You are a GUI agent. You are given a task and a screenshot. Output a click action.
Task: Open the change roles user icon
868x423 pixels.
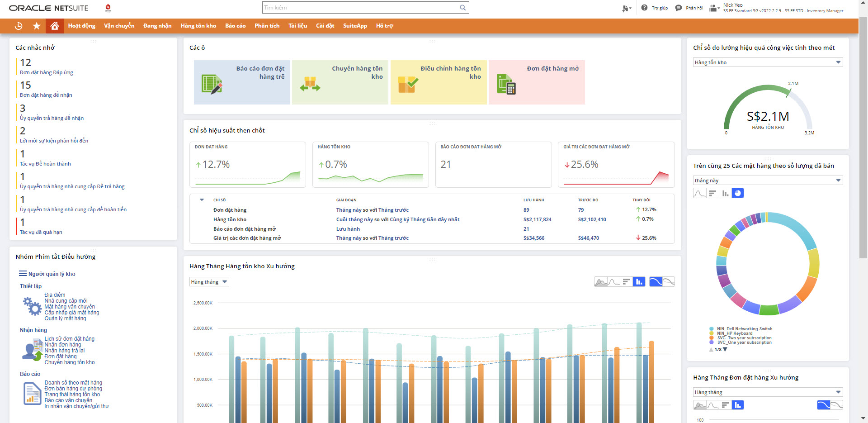[x=714, y=8]
